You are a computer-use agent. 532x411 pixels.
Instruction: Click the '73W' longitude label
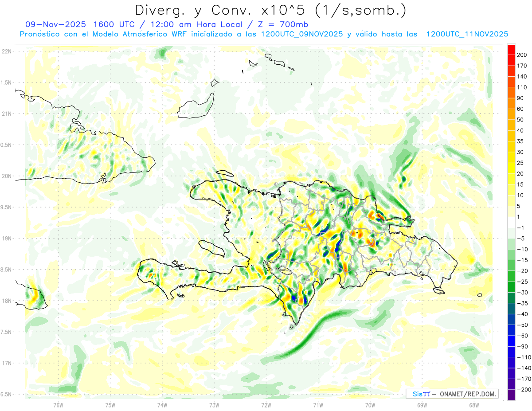[214, 405]
